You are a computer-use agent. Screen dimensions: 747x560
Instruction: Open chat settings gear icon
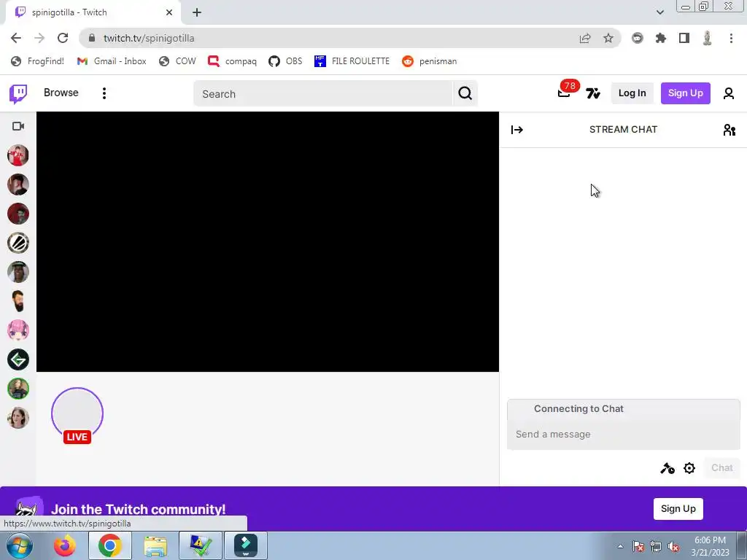click(689, 469)
